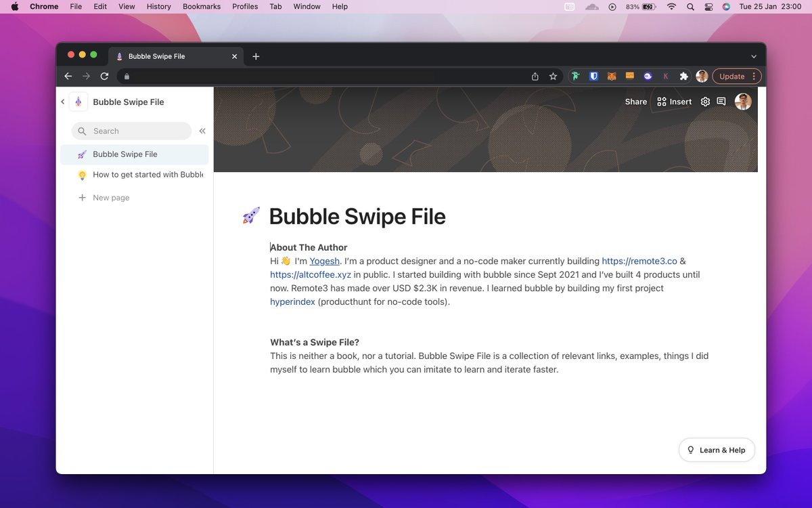Click the browser forward arrow

pyautogui.click(x=86, y=77)
